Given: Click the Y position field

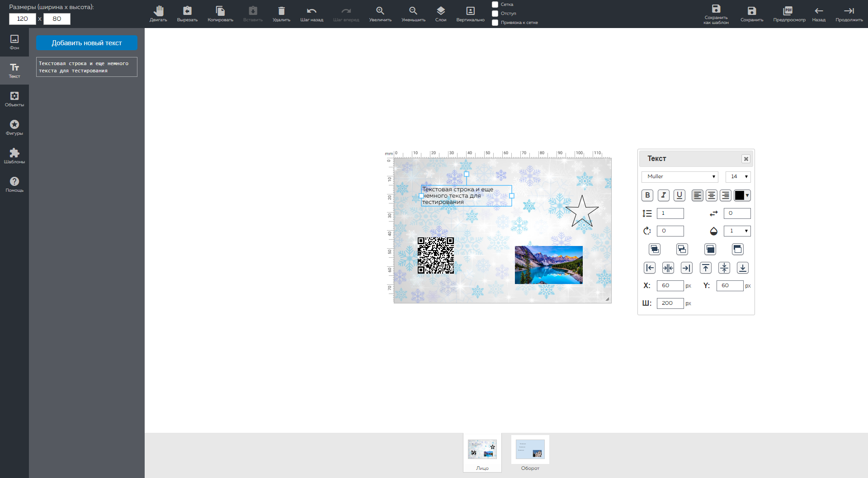Looking at the screenshot, I should (730, 286).
